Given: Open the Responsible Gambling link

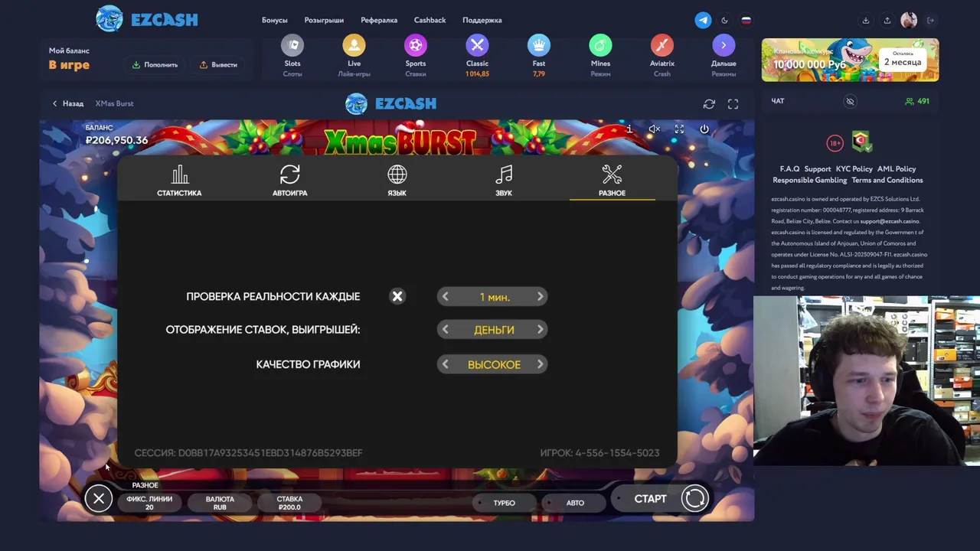Looking at the screenshot, I should [x=810, y=181].
